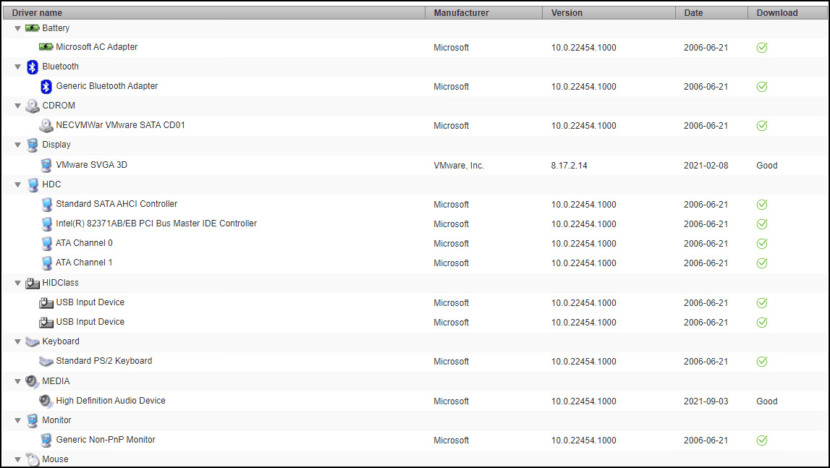Click the Standard SATA AHCI Controller icon
The height and width of the screenshot is (468, 830).
point(46,204)
